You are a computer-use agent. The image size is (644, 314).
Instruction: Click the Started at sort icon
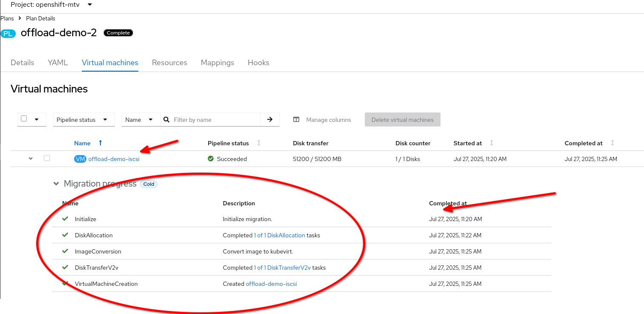[492, 143]
